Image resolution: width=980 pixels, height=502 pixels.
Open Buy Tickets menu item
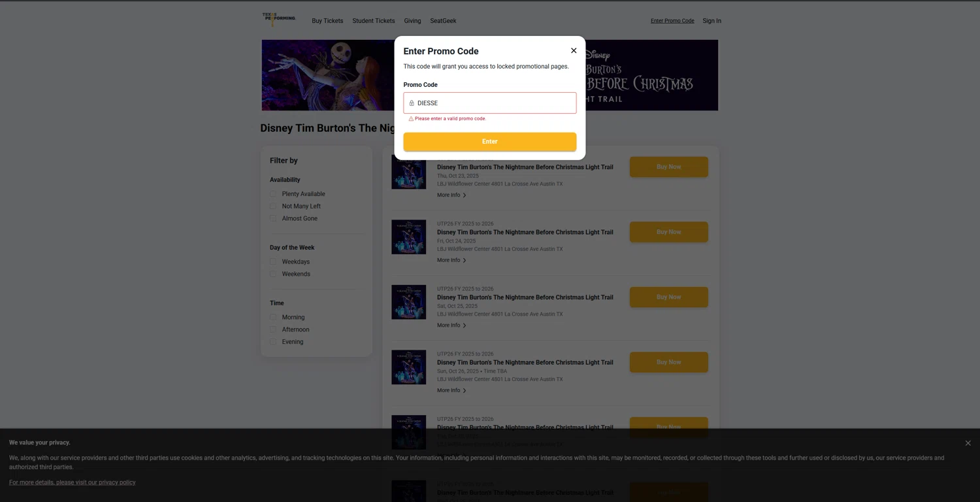327,21
